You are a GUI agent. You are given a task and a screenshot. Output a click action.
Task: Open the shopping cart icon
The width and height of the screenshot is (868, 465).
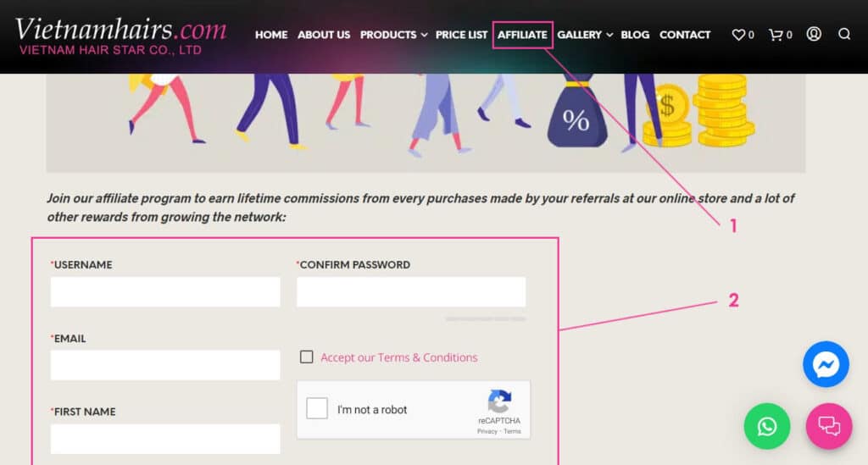(776, 34)
